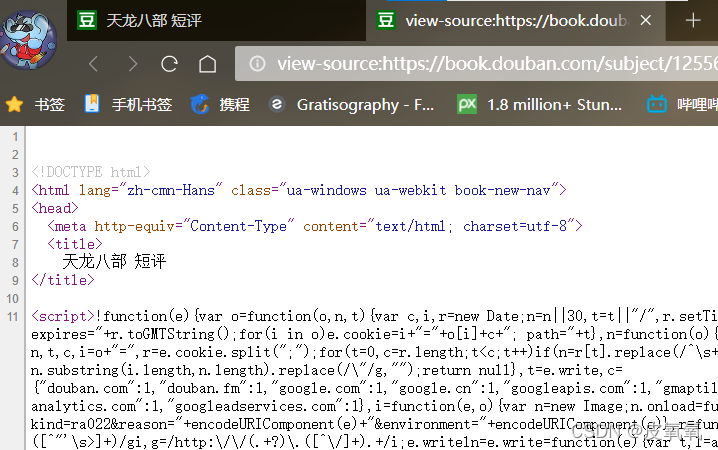
Task: Open the browser profile avatar
Action: (28, 40)
